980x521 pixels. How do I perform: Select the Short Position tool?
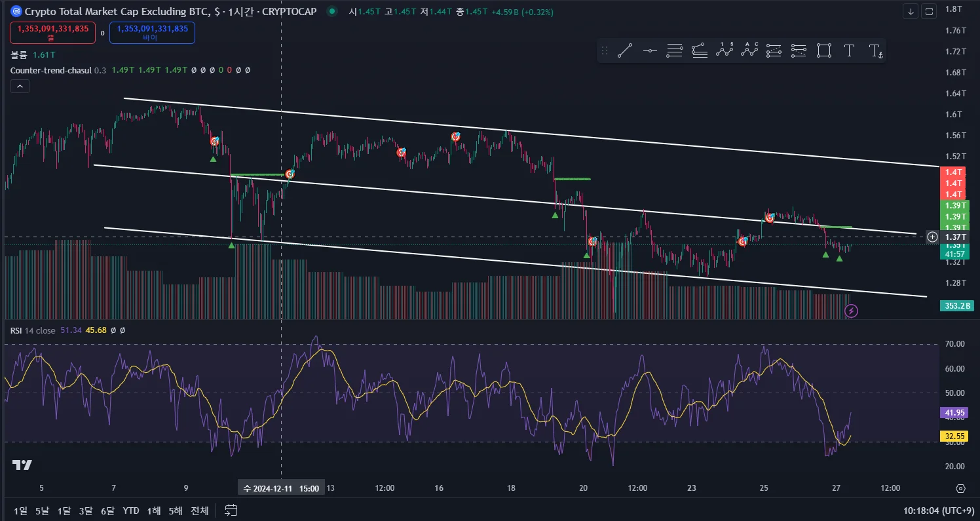[799, 50]
